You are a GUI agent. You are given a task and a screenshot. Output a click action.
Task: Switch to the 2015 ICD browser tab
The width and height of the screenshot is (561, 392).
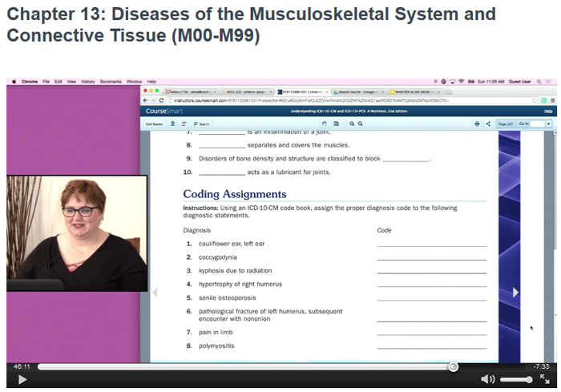coord(245,92)
